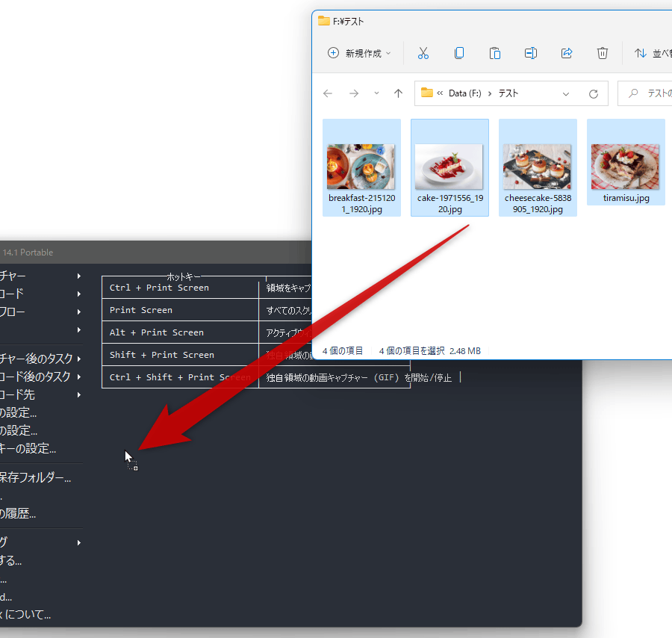Image resolution: width=672 pixels, height=638 pixels.
Task: Open the アップロード後のタスク submenu
Action: (41, 377)
